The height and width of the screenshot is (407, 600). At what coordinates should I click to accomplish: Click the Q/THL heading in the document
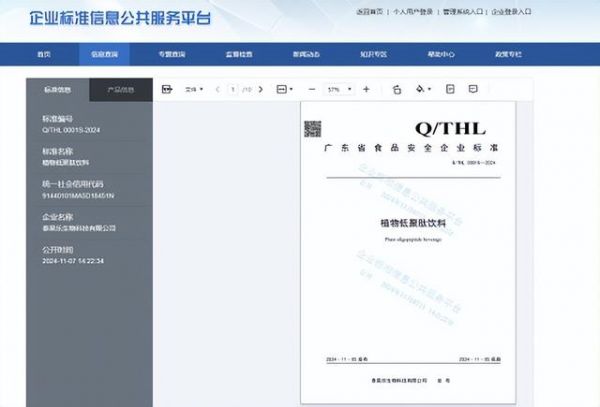[450, 129]
